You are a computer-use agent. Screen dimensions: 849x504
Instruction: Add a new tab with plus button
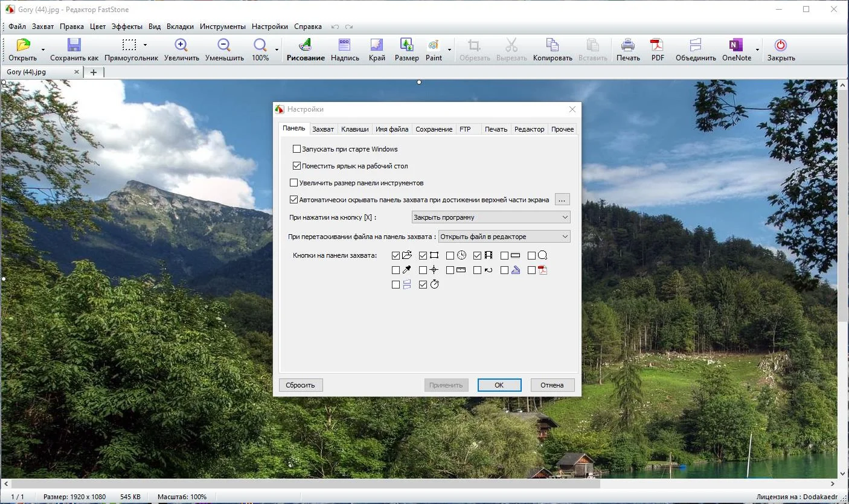94,72
